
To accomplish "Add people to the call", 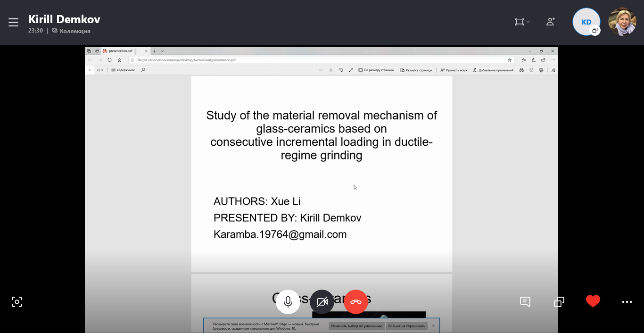I will 550,22.
